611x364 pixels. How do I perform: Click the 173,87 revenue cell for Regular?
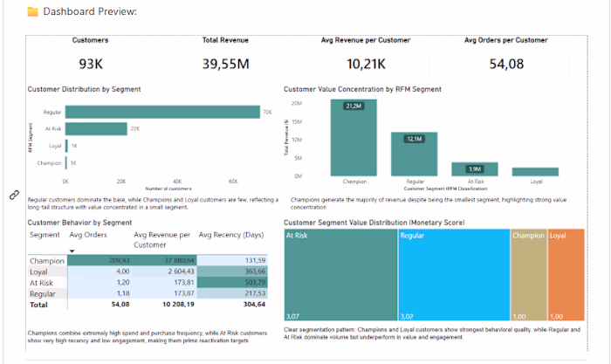[164, 293]
